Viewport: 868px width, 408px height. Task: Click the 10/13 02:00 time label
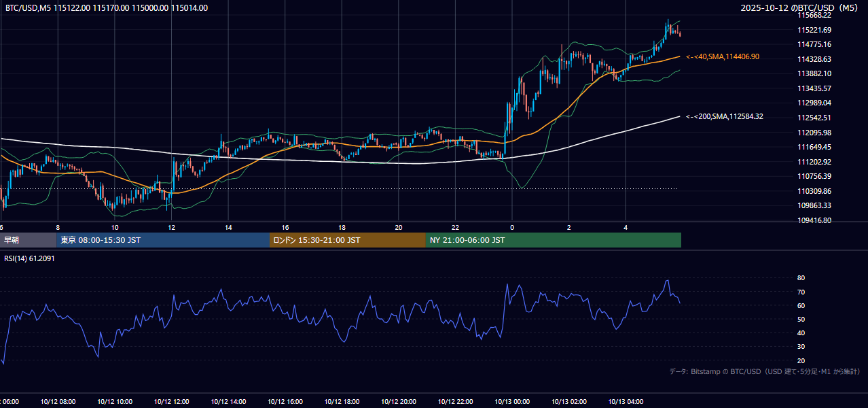(569, 402)
